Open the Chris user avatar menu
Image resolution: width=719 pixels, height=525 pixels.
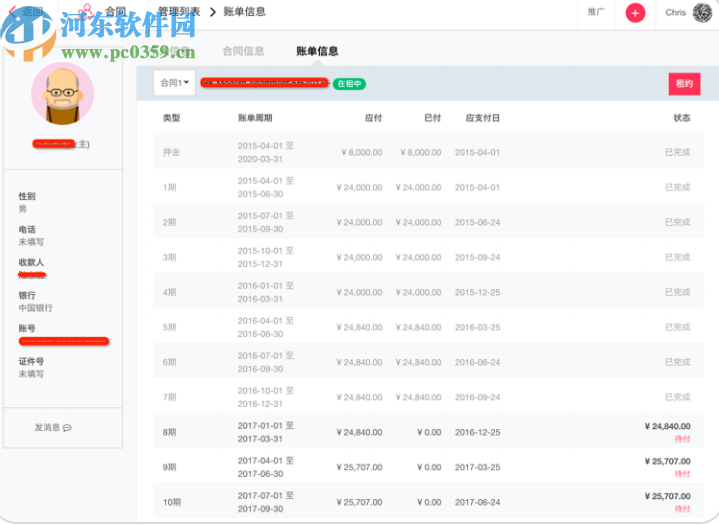coord(702,12)
